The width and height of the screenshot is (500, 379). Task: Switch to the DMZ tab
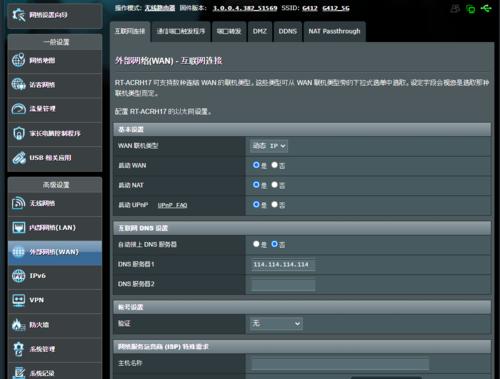260,31
